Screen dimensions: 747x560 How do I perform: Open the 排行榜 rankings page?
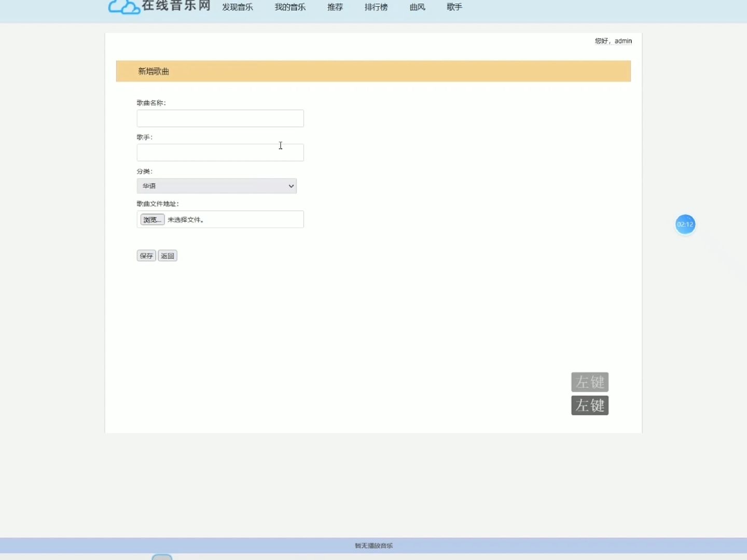tap(376, 7)
